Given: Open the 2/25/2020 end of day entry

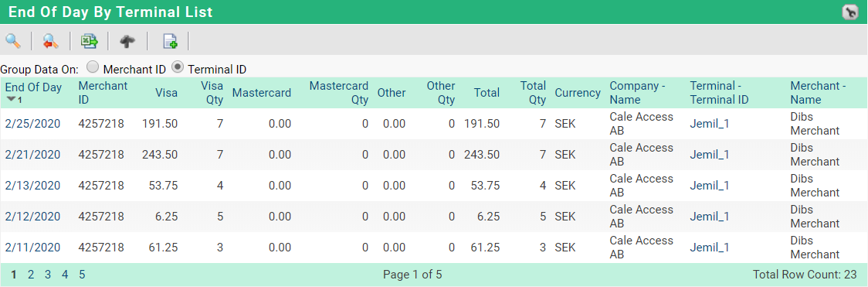Looking at the screenshot, I should pyautogui.click(x=32, y=124).
